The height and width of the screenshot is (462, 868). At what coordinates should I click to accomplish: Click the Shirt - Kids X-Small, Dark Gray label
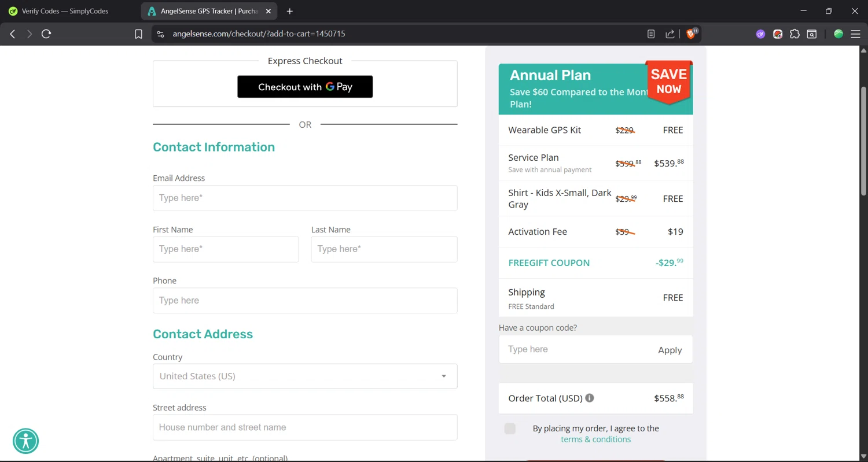pos(560,198)
